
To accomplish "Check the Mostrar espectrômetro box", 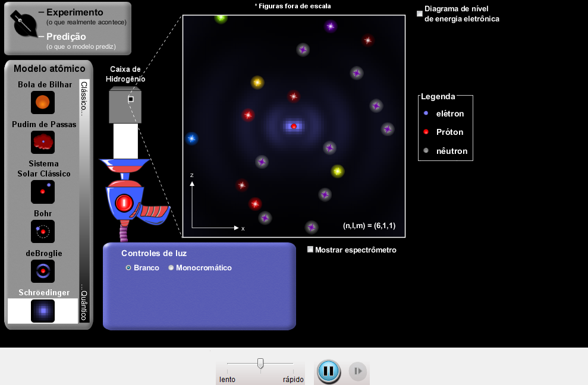I will pos(310,250).
